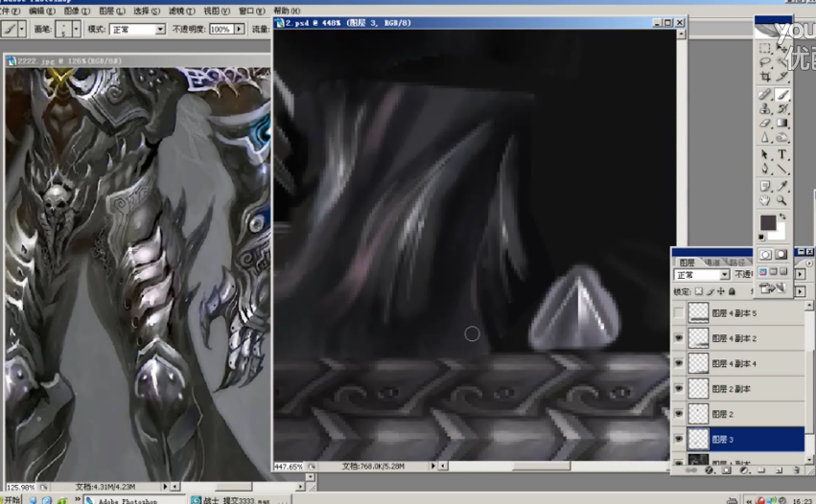The height and width of the screenshot is (504, 816).
Task: Hide layer 图层 4 副本 2
Action: [x=679, y=338]
